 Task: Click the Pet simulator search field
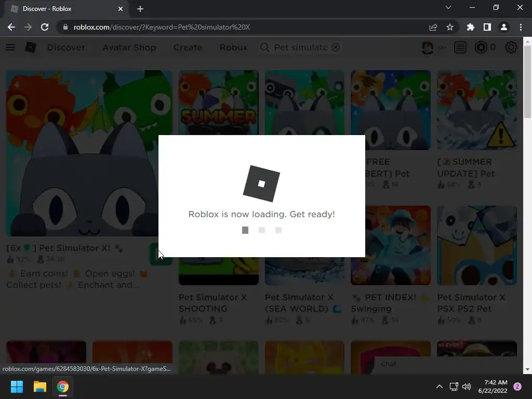click(x=301, y=47)
